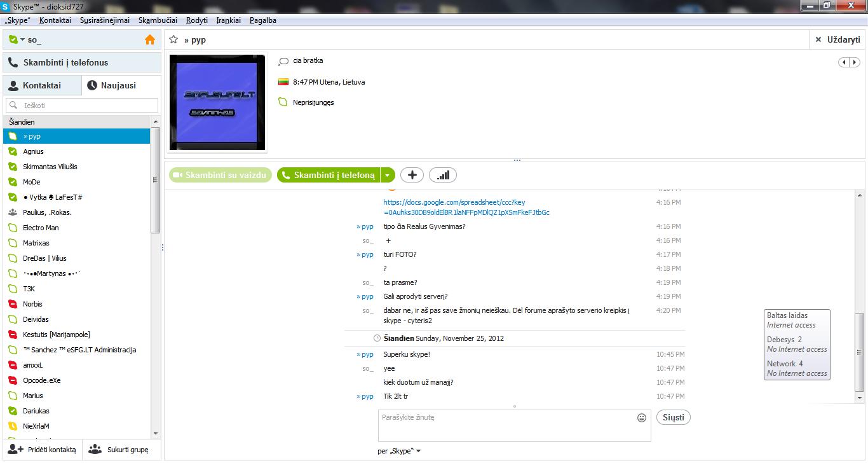Viewport: 868px width, 463px height.
Task: Open dropdown arrow beside Skambinti į telefoną
Action: pos(388,175)
